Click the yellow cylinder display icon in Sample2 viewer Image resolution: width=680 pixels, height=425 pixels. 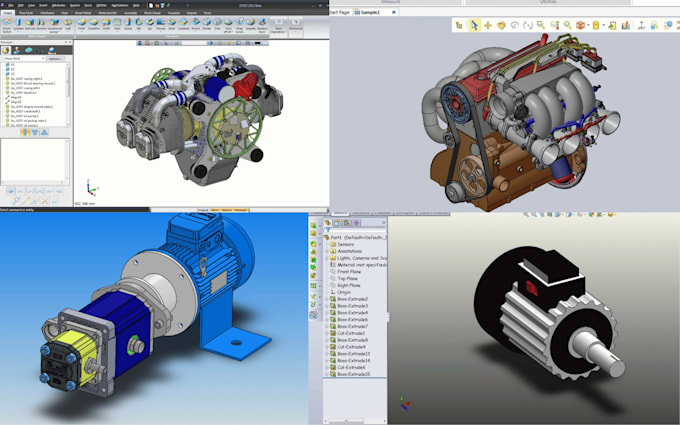[596, 25]
